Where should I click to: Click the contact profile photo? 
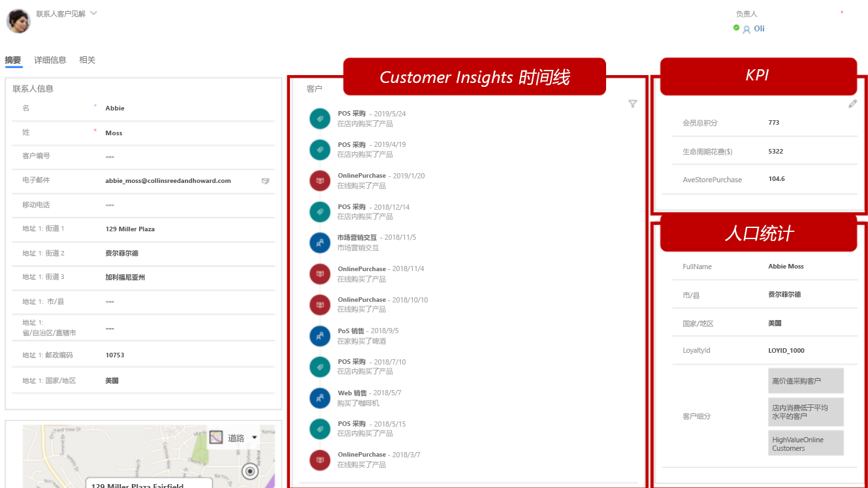(18, 21)
